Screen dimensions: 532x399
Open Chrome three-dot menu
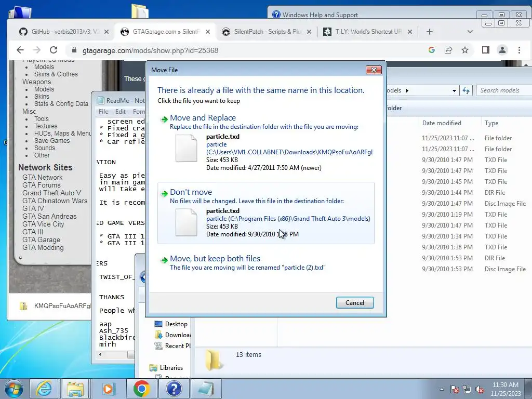point(519,50)
